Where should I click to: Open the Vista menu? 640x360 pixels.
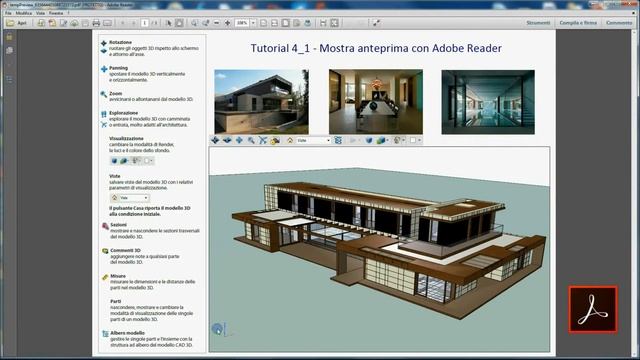[x=40, y=13]
